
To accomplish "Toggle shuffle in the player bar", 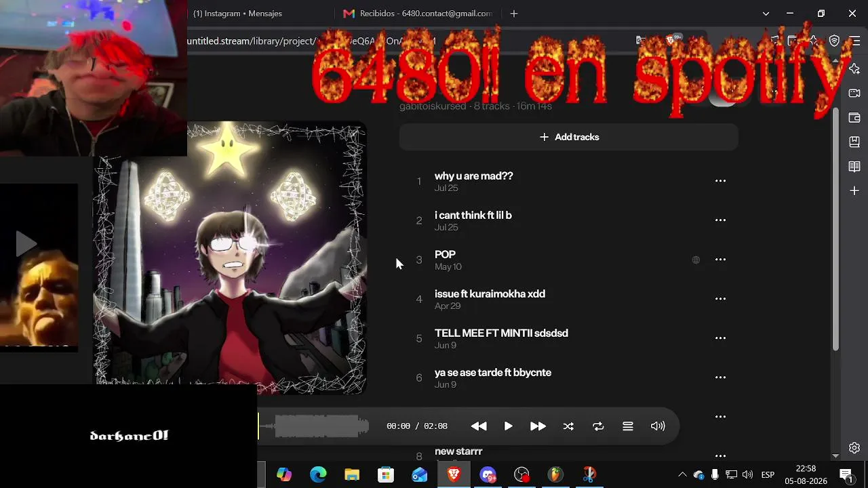I will (568, 426).
